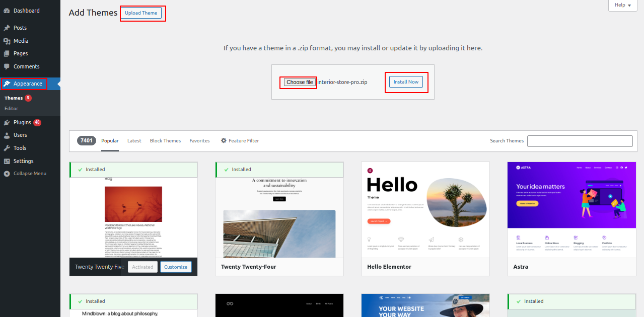Screen dimensions: 644x317
Task: Click the Users person icon
Action: [x=7, y=135]
